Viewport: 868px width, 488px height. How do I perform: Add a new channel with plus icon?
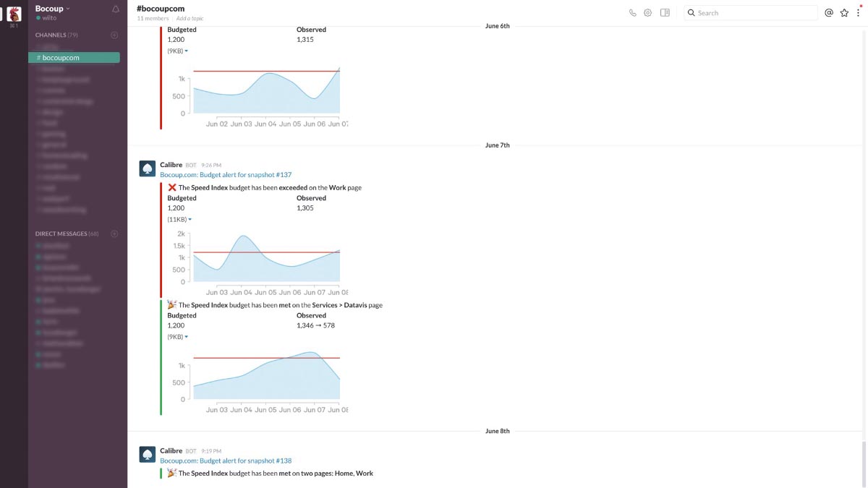point(114,35)
